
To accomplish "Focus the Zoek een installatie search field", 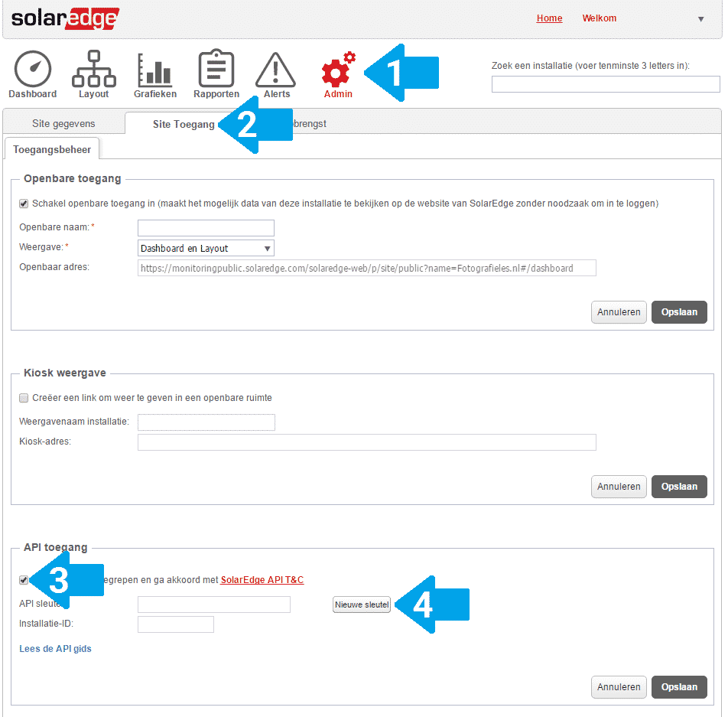I will pyautogui.click(x=606, y=85).
